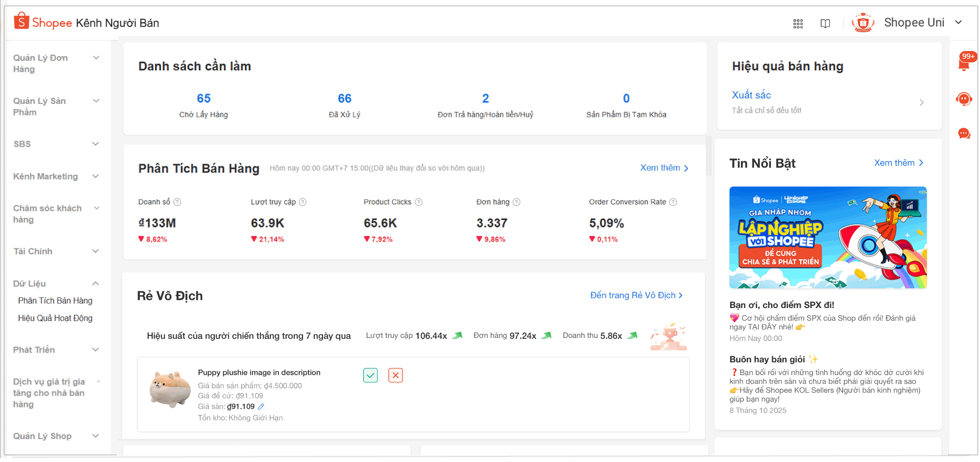This screenshot has height=462, width=980.
Task: Open the Lập Nghiệp với Shopee banner
Action: coord(828,237)
